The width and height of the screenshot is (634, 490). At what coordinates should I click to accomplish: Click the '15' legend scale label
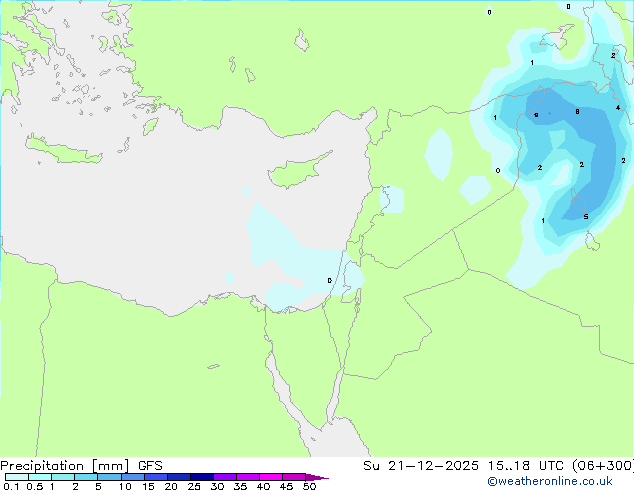(x=148, y=486)
